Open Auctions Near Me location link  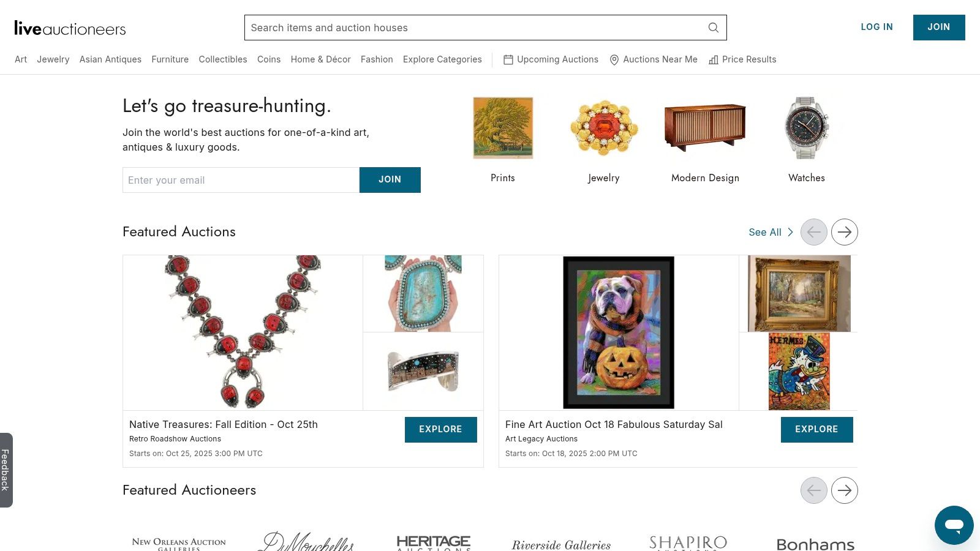(x=654, y=59)
